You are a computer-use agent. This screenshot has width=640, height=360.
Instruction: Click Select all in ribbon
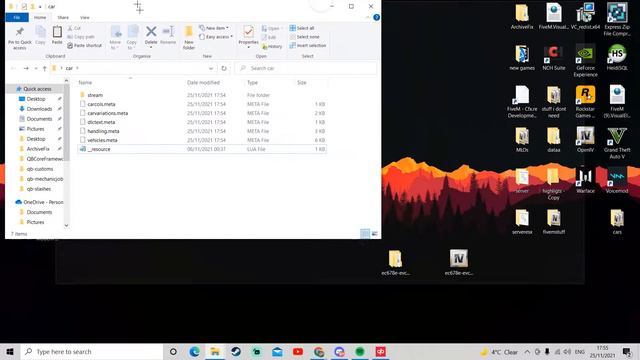[302, 28]
